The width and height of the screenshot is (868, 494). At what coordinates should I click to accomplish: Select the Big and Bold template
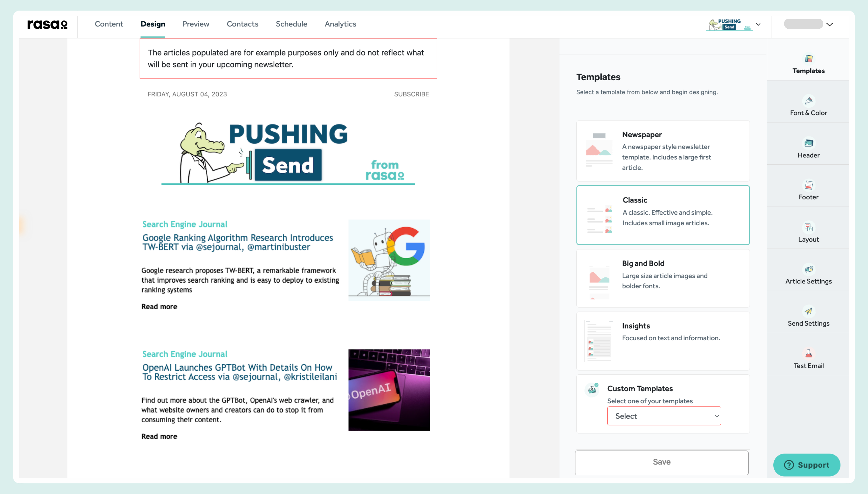tap(662, 278)
